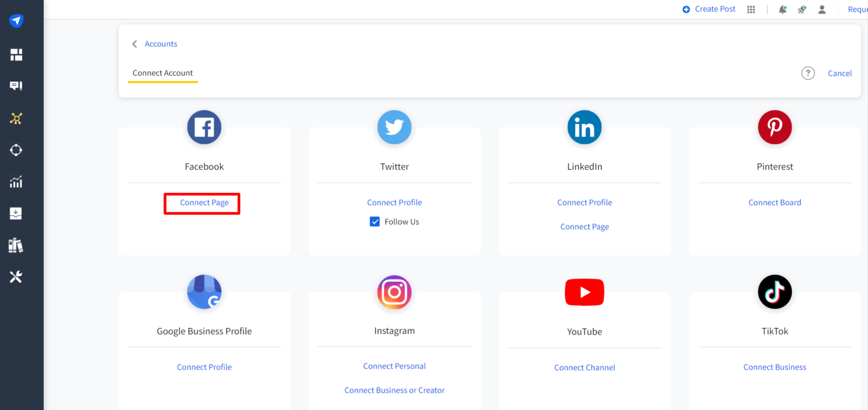Click Connect Board under Pinterest
The image size is (868, 410).
coord(775,203)
